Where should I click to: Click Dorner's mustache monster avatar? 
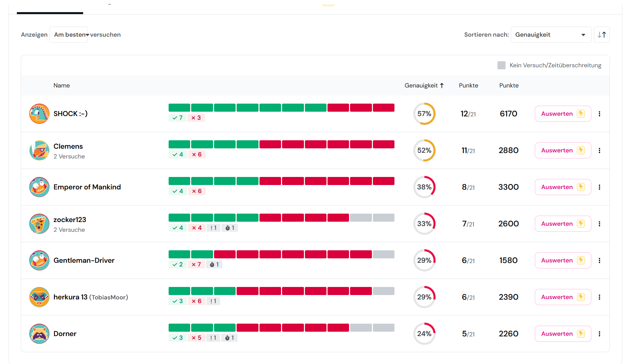pos(39,334)
